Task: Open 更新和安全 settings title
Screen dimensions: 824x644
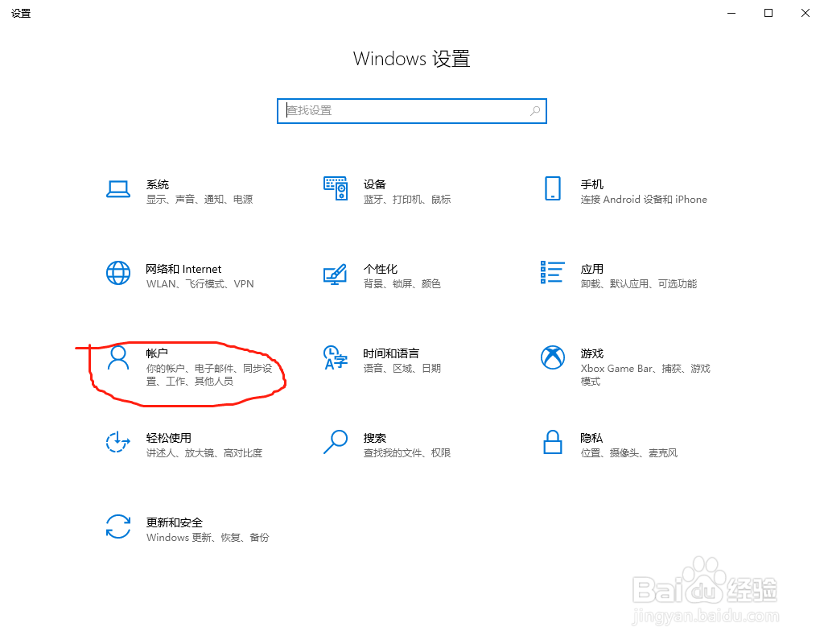Action: tap(175, 522)
